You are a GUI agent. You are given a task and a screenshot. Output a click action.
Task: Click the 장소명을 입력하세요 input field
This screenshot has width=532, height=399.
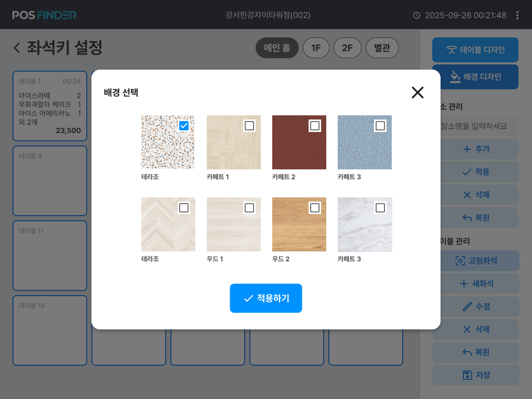tap(476, 126)
